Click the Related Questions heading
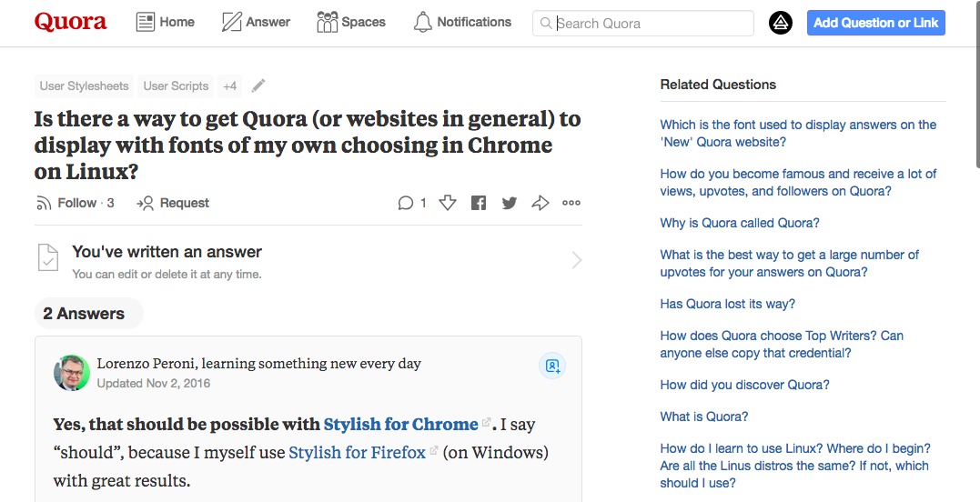The height and width of the screenshot is (502, 980). tap(718, 85)
